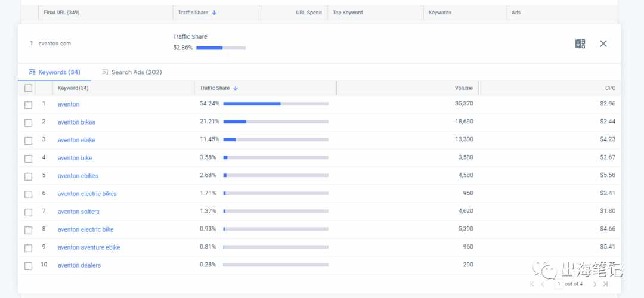This screenshot has width=644, height=298.
Task: Open the aventon aventure ebike link
Action: point(89,247)
